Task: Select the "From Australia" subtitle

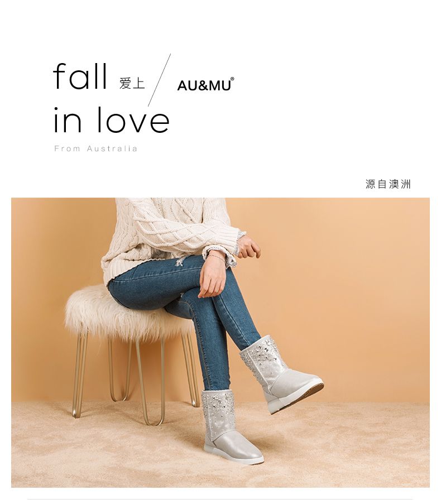Action: (96, 148)
